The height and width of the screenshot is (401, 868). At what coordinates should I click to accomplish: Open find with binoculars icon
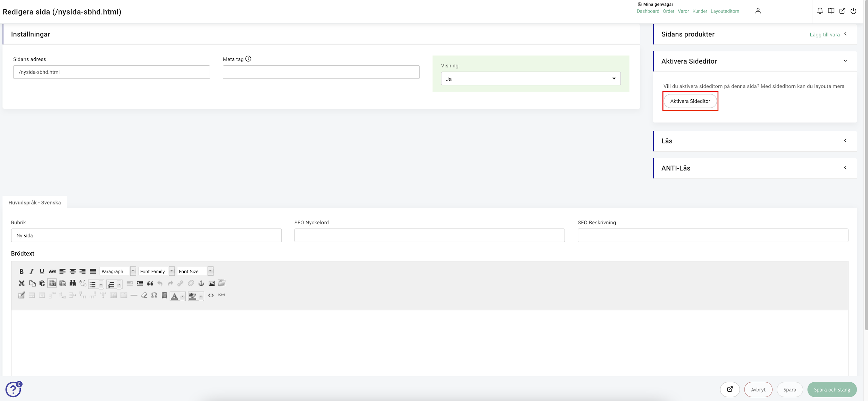coord(73,283)
